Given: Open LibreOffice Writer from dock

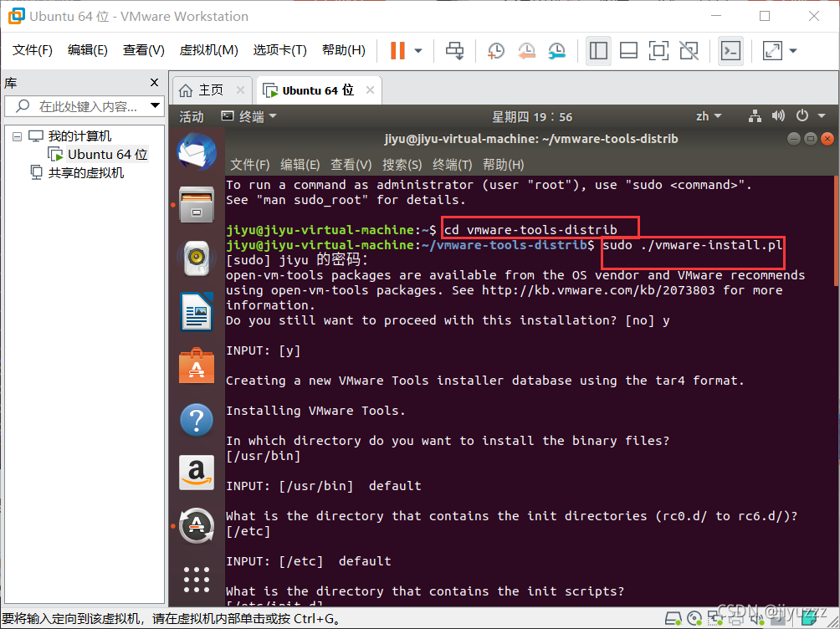Looking at the screenshot, I should (197, 311).
